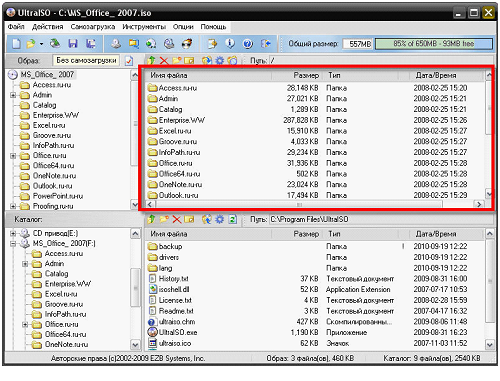
Task: Open the Файл menu
Action: 16,26
